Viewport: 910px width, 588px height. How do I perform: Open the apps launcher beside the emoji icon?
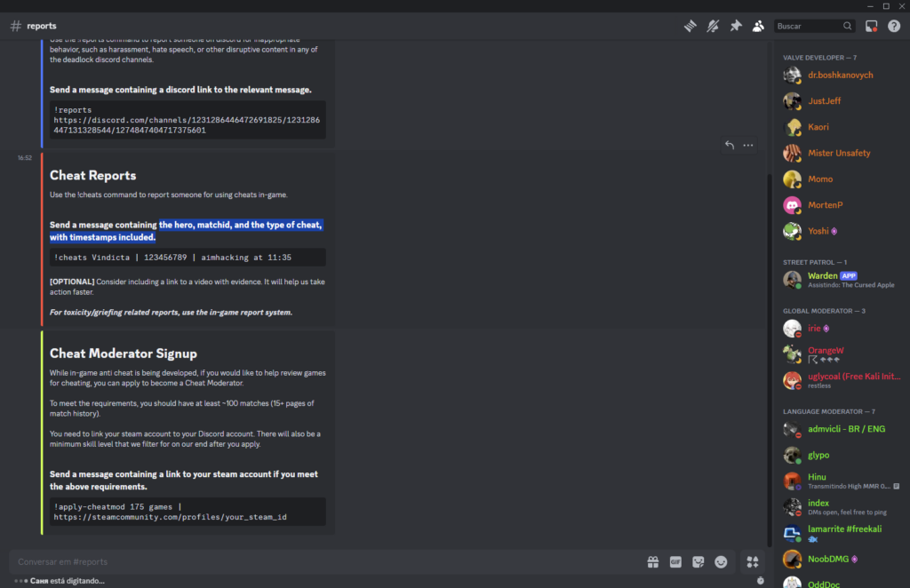[x=753, y=561]
